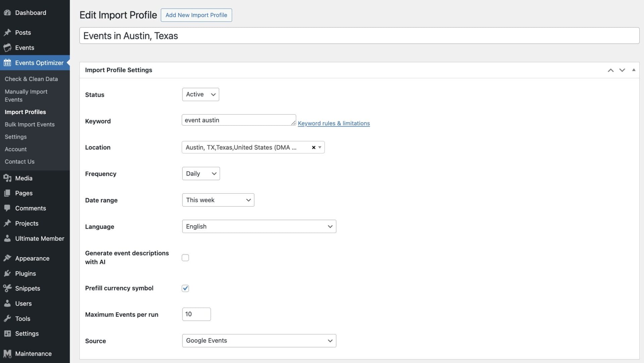Click Add New Import Profile

point(196,15)
